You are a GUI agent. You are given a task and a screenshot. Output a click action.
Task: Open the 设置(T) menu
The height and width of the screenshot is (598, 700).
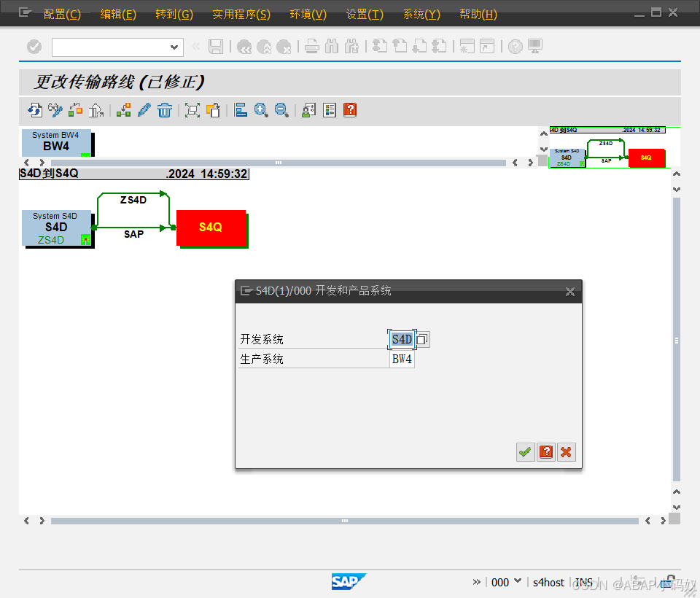tap(365, 15)
